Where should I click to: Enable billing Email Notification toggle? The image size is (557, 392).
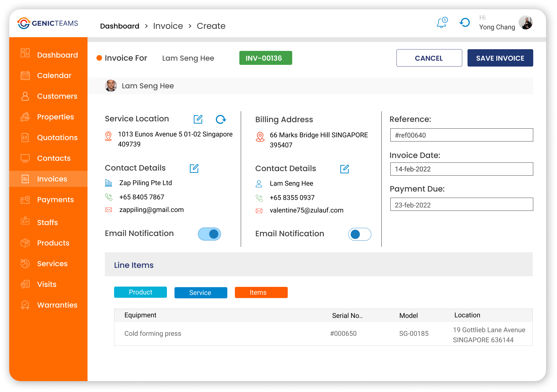tap(360, 234)
